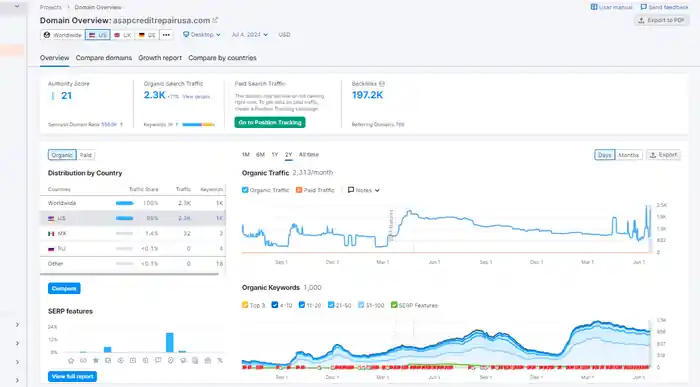Viewport: 700px width, 387px height.
Task: Expand the second sidebar chevron at bottom left
Action: [x=17, y=343]
